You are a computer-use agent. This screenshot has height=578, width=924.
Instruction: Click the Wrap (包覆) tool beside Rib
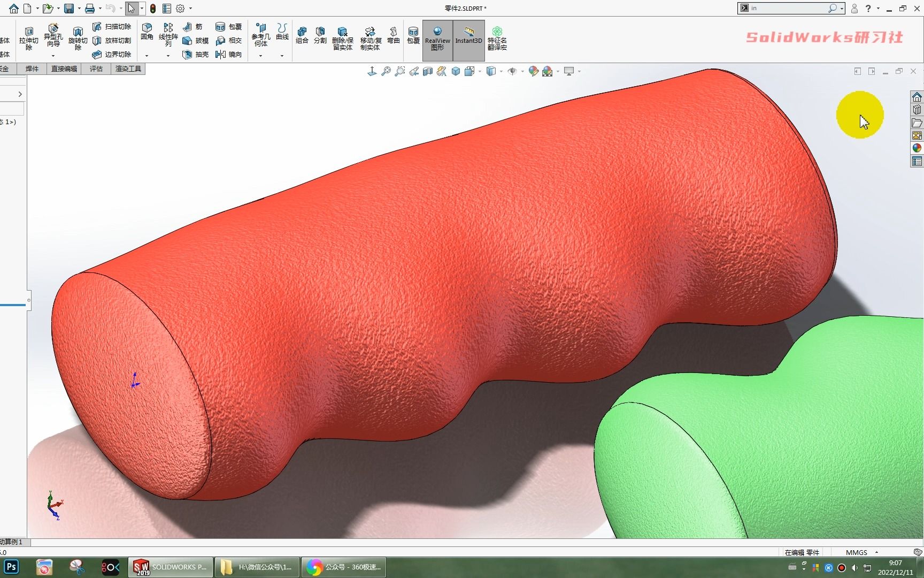[229, 26]
